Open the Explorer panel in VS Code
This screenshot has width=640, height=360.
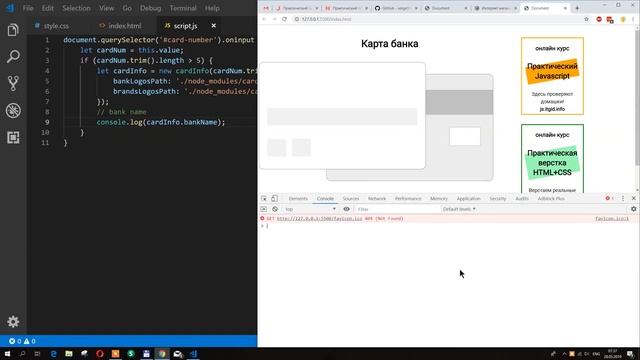[x=13, y=30]
